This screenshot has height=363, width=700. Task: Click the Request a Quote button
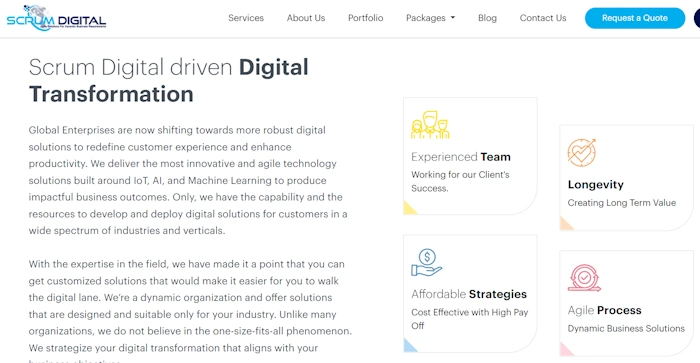[635, 18]
